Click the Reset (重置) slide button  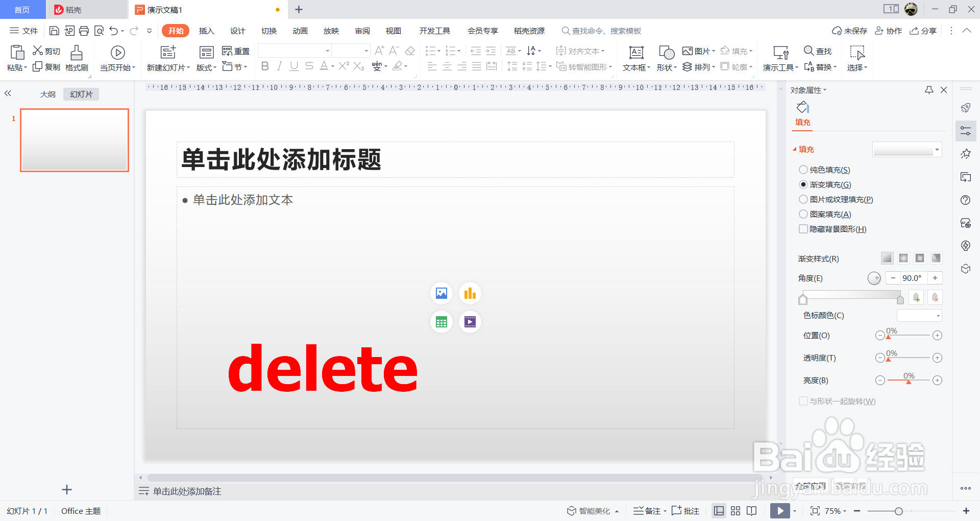click(236, 51)
